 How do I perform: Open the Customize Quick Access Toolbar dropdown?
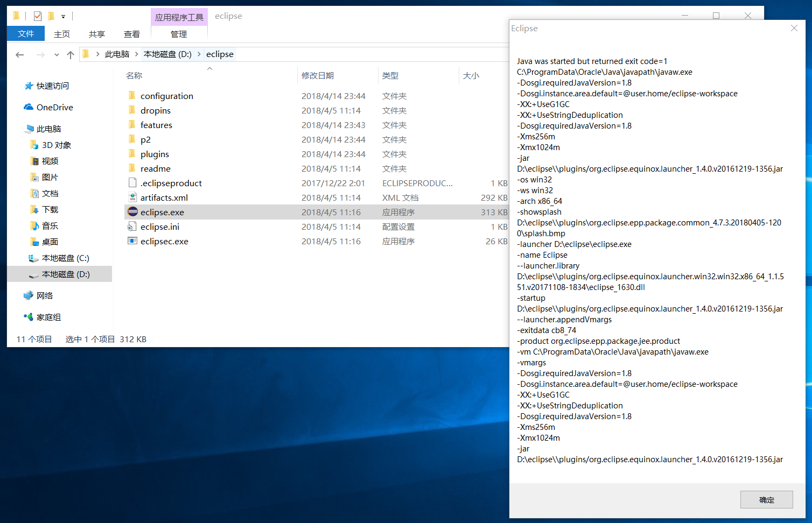point(63,17)
